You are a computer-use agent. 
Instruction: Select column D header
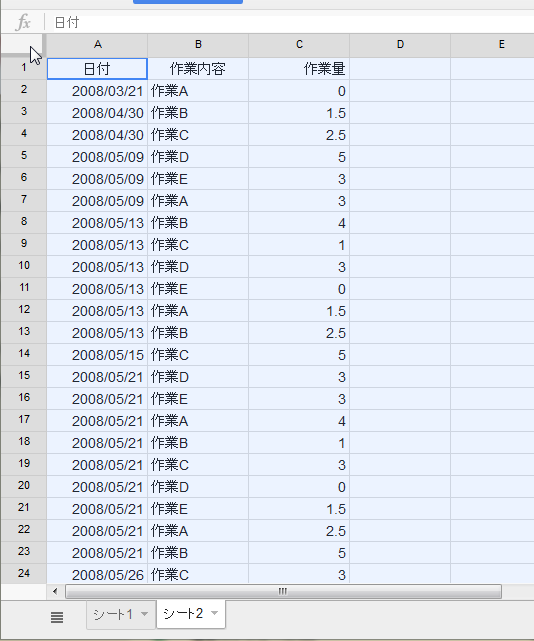[400, 45]
